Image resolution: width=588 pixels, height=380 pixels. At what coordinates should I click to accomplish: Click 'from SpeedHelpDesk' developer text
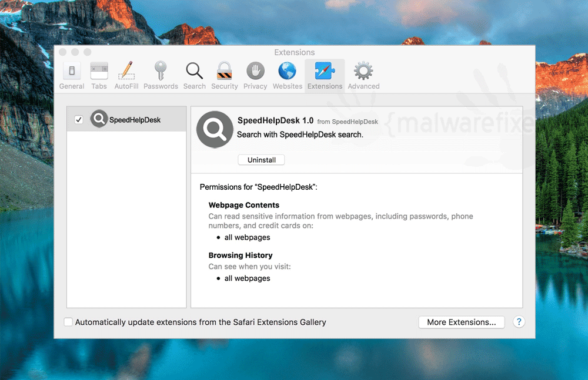click(x=348, y=122)
